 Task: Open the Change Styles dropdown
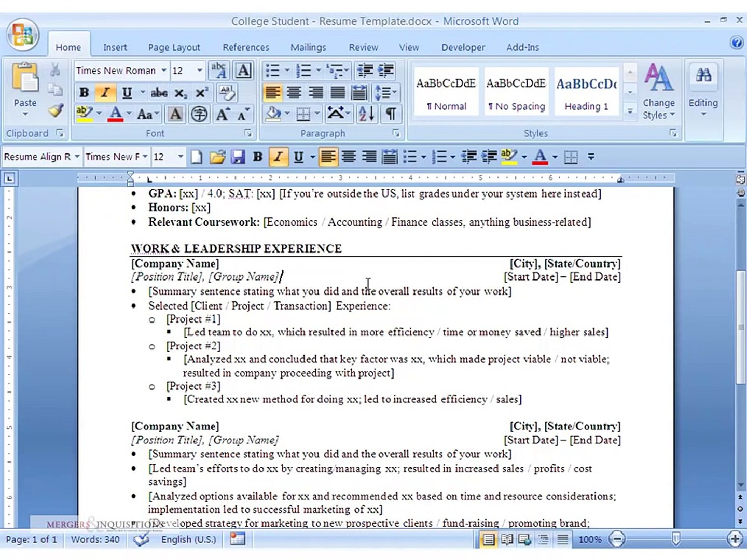point(659,92)
